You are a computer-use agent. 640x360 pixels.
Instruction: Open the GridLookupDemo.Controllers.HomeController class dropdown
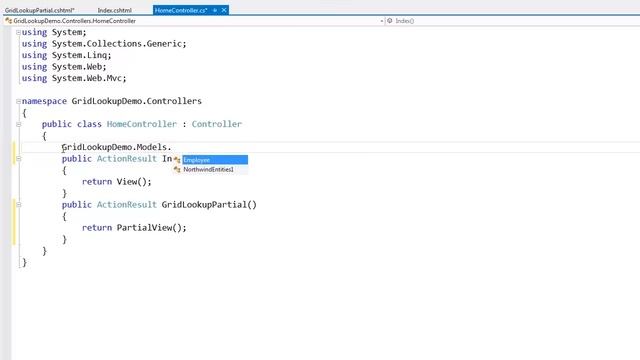click(x=382, y=21)
